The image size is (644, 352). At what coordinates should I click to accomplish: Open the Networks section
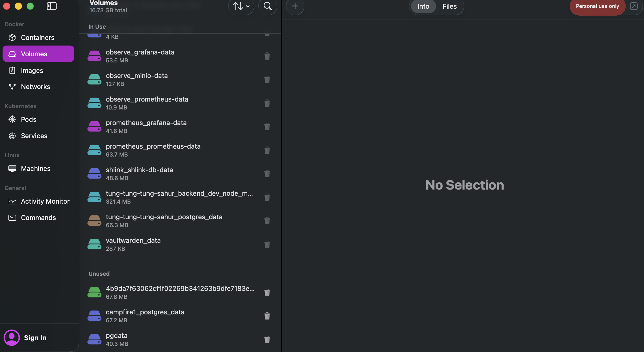pyautogui.click(x=36, y=87)
